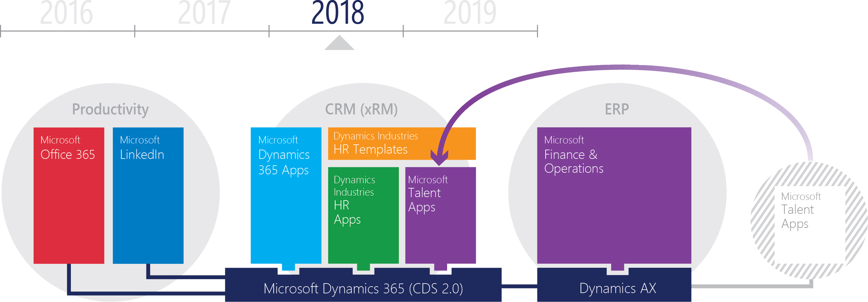Click the CRM (xRM) group heading

[x=361, y=109]
